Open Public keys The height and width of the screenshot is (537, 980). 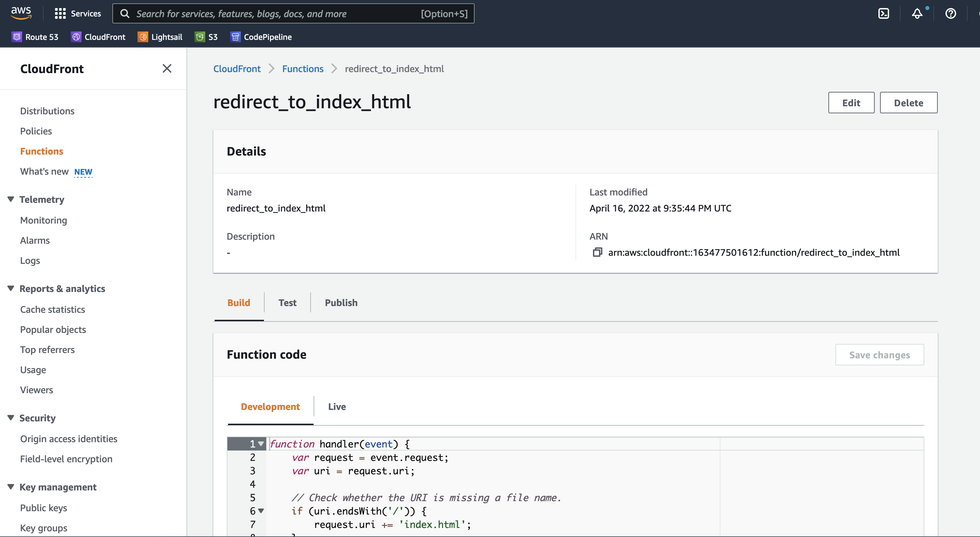click(43, 508)
